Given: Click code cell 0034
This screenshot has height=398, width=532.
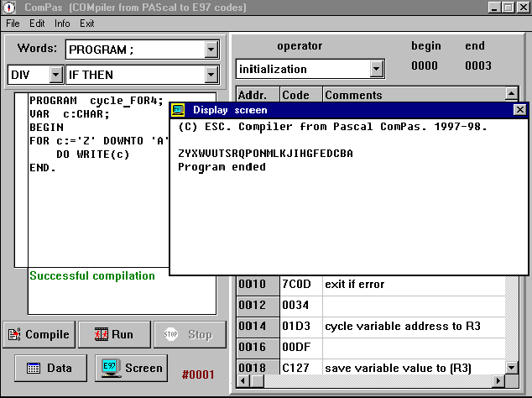Looking at the screenshot, I should coord(301,306).
